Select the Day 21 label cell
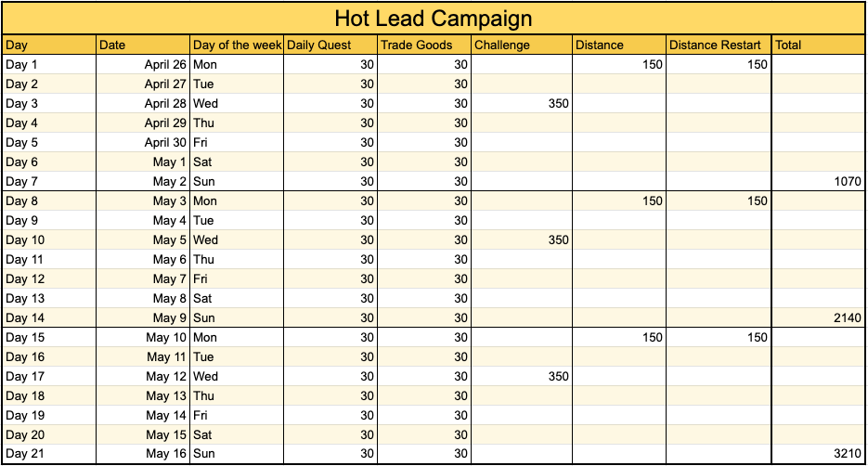The height and width of the screenshot is (466, 868). (x=49, y=454)
